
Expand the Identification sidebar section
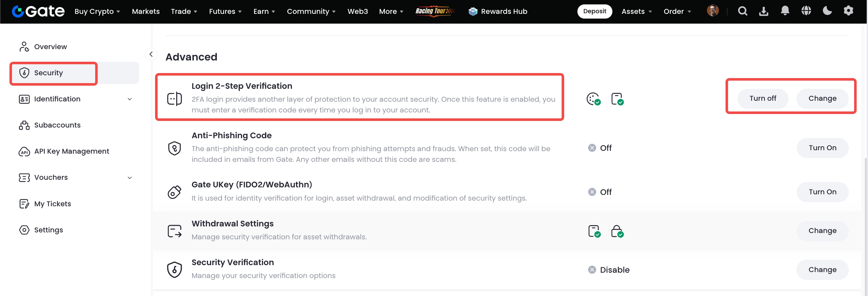tap(130, 99)
